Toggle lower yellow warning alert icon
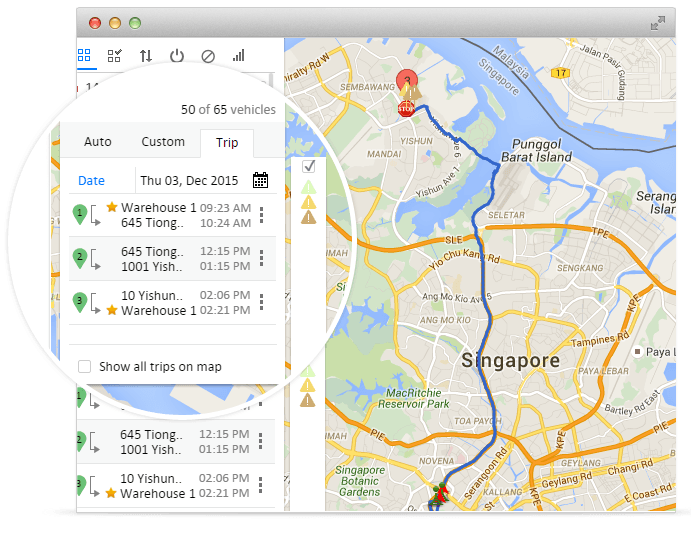This screenshot has width=691, height=550. tap(308, 386)
